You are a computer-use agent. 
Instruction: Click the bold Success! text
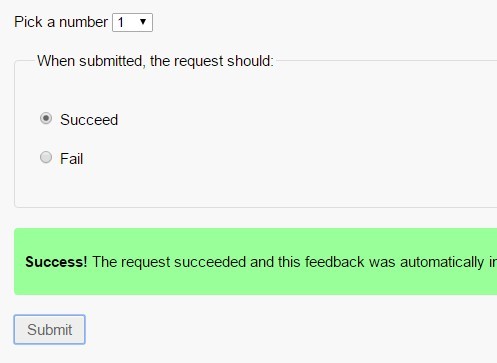(x=56, y=262)
